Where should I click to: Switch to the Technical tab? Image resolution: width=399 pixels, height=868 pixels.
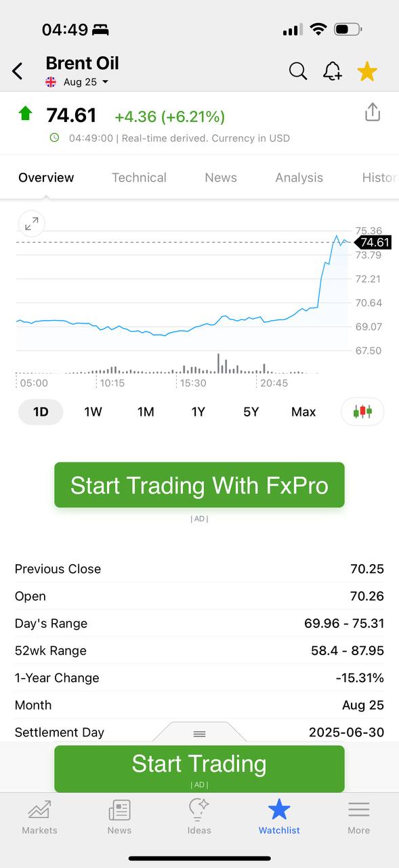(x=139, y=178)
